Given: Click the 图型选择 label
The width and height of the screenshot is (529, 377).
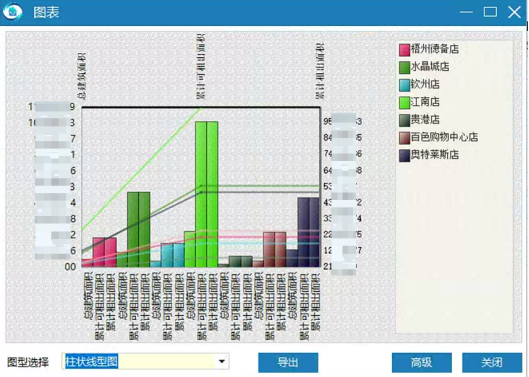Looking at the screenshot, I should 28,362.
